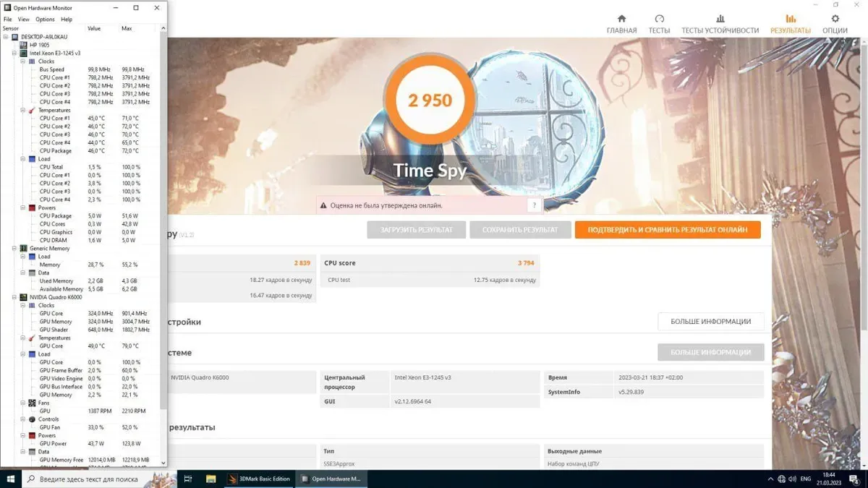Open the Тесты benchmarks icon
Image resolution: width=868 pixels, height=488 pixels.
[x=659, y=20]
